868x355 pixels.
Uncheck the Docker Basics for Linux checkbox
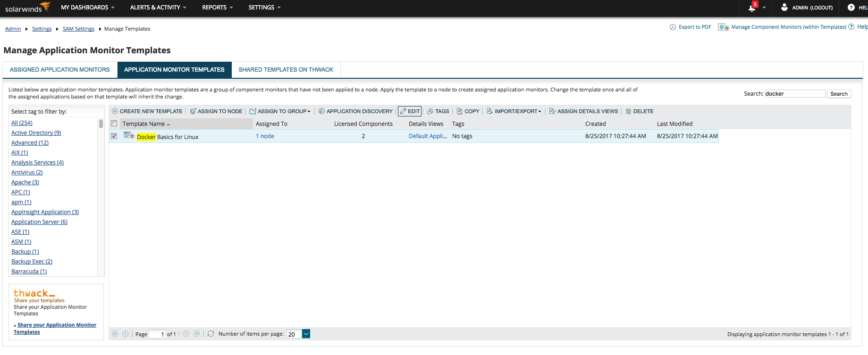(114, 136)
